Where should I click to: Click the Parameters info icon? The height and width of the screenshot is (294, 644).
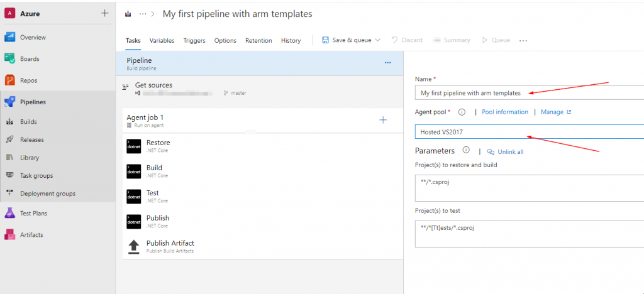(466, 150)
